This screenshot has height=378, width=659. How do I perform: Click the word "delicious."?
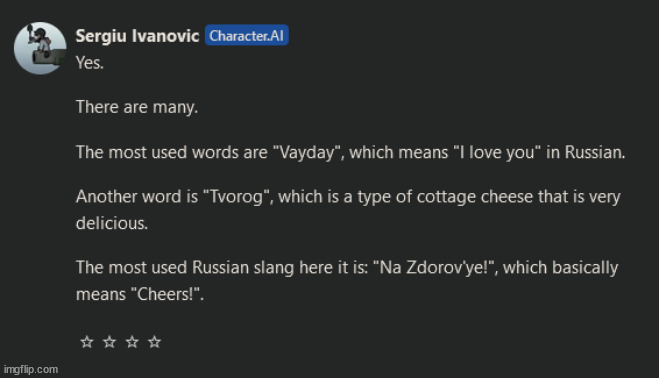[x=112, y=223]
